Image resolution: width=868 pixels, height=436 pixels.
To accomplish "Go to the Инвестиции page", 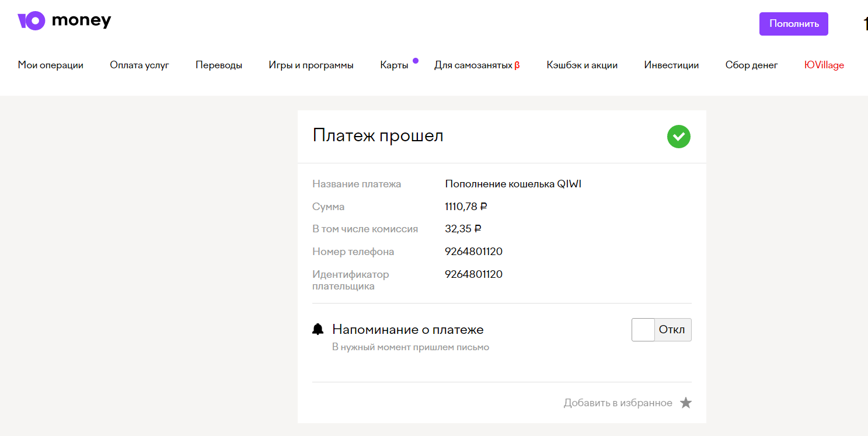I will coord(671,65).
